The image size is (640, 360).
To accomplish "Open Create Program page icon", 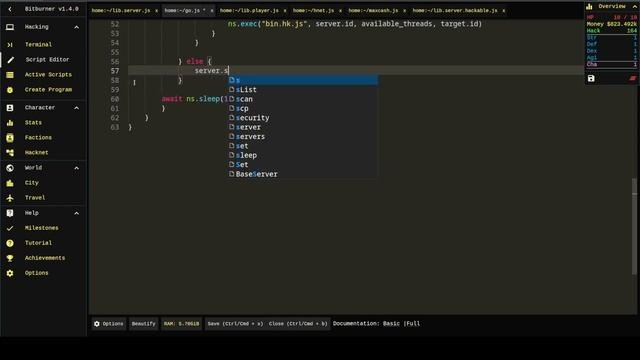I will point(10,90).
